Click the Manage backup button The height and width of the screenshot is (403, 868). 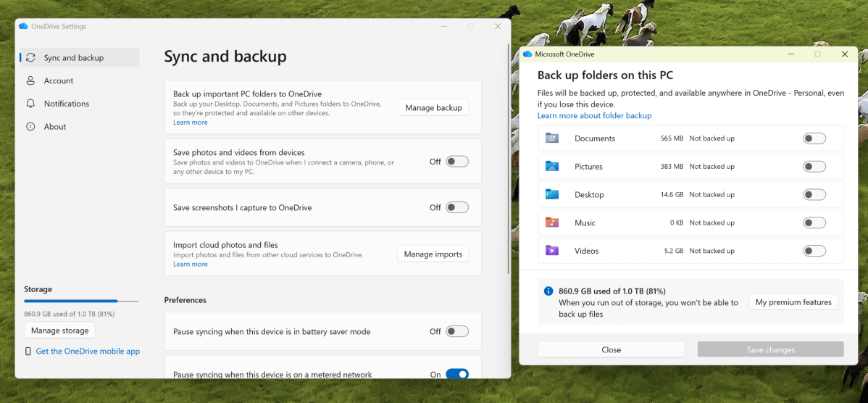pos(433,107)
